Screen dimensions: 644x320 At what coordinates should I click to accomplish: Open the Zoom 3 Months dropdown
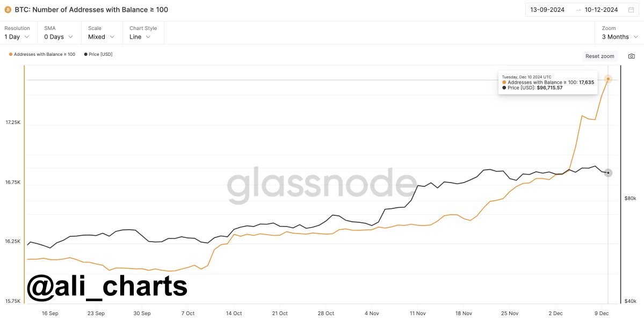[619, 37]
